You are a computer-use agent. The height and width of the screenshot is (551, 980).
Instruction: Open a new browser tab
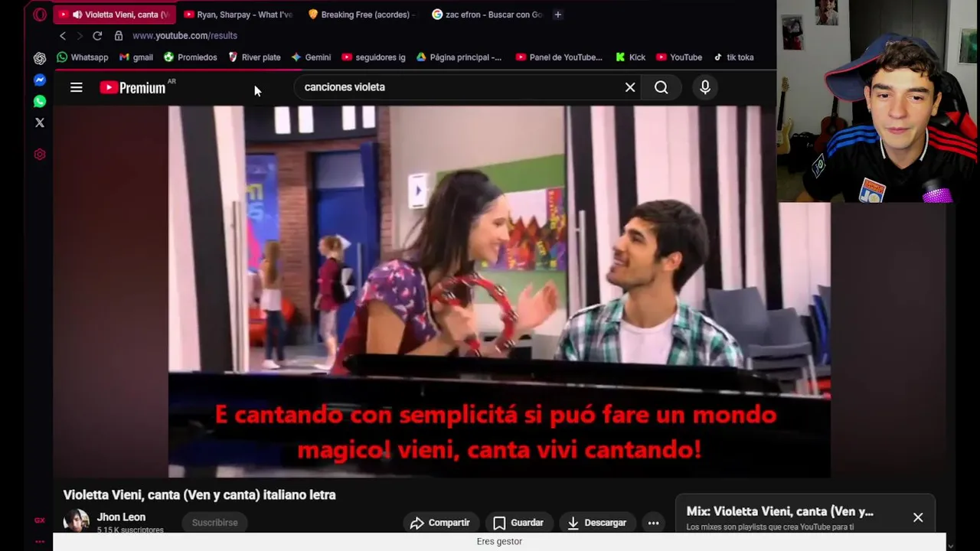(557, 15)
